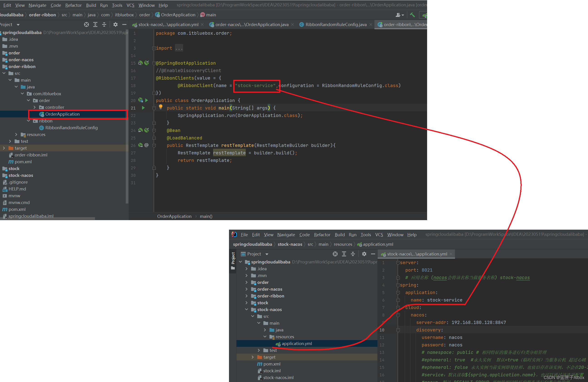Click Spring bean gutter icon on line 15
The width and height of the screenshot is (588, 382).
click(x=140, y=63)
